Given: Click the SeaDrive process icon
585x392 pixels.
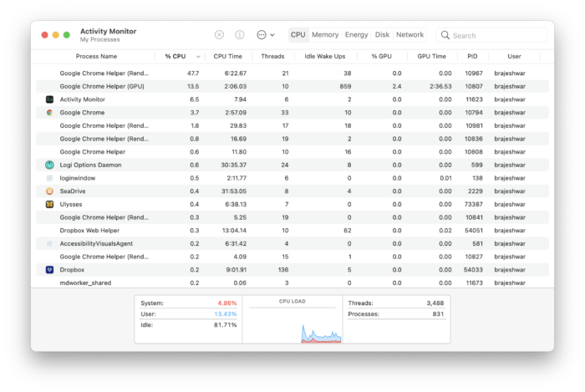Looking at the screenshot, I should click(x=49, y=191).
